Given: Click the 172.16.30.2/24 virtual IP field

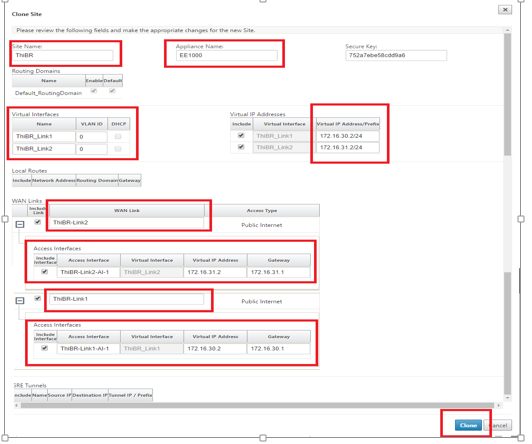Looking at the screenshot, I should [x=347, y=136].
